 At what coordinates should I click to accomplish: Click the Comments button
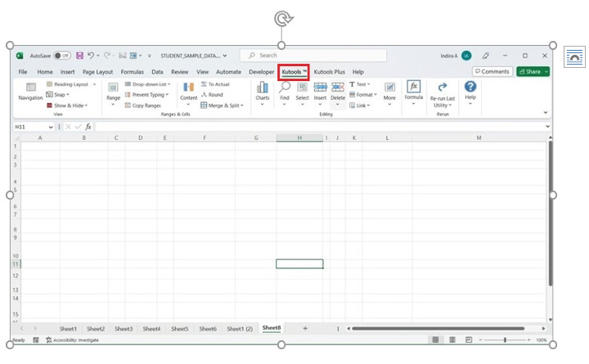coord(492,71)
